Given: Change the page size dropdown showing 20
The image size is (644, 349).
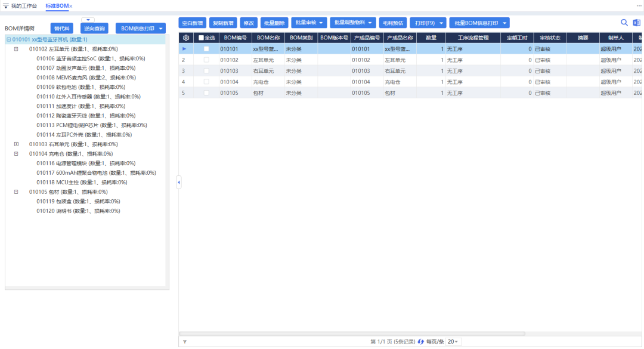Looking at the screenshot, I should [x=453, y=342].
